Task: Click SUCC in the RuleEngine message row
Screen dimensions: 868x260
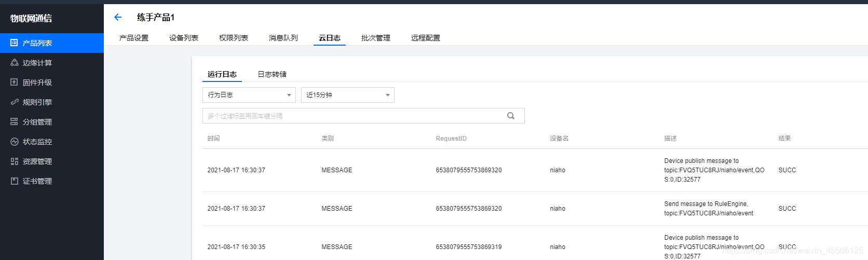Action: pos(787,209)
